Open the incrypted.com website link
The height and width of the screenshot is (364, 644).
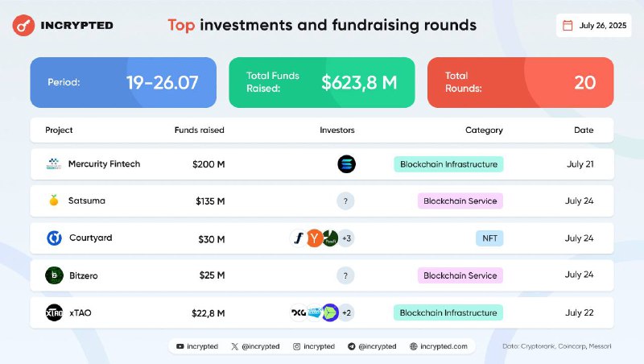click(x=439, y=346)
